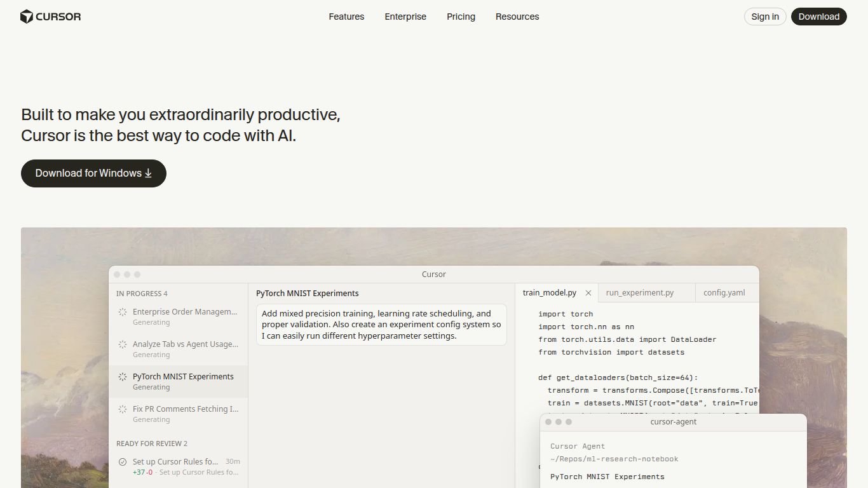The height and width of the screenshot is (488, 868).
Task: Switch to the config.yaml tab
Action: 724,293
